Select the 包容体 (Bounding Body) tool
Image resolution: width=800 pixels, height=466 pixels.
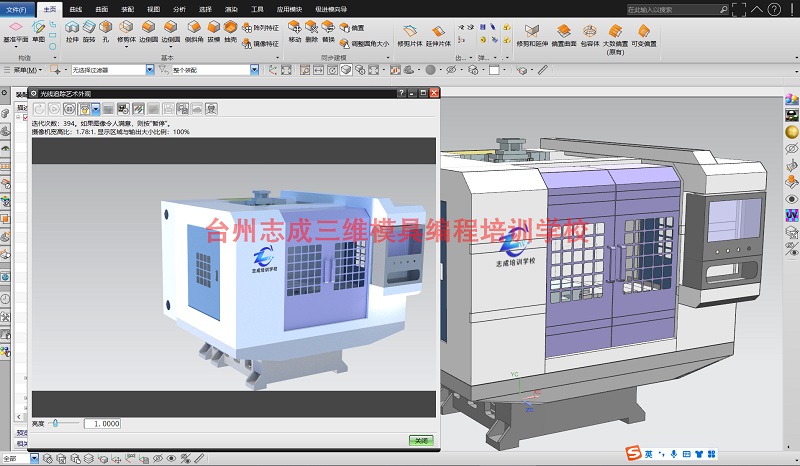[x=590, y=36]
